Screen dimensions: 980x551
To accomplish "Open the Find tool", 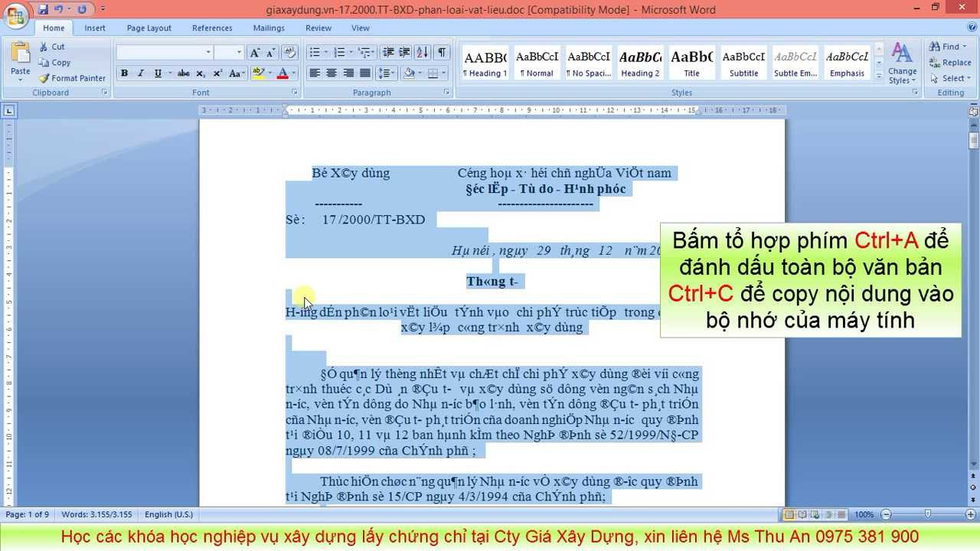I will [x=949, y=47].
